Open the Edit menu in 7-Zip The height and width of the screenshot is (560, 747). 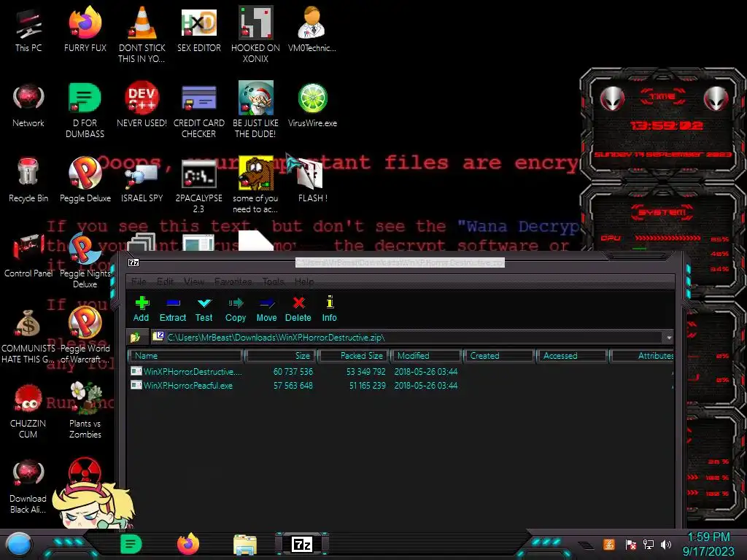point(166,281)
